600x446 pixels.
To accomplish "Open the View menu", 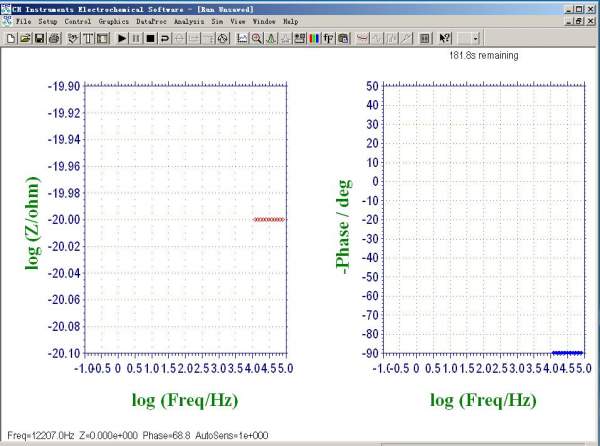I will pyautogui.click(x=238, y=21).
